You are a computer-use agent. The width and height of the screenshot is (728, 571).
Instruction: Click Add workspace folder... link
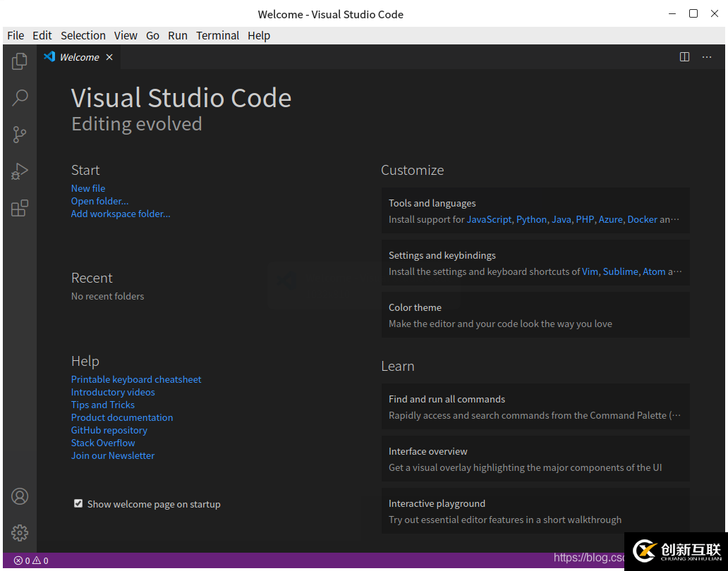pos(121,214)
